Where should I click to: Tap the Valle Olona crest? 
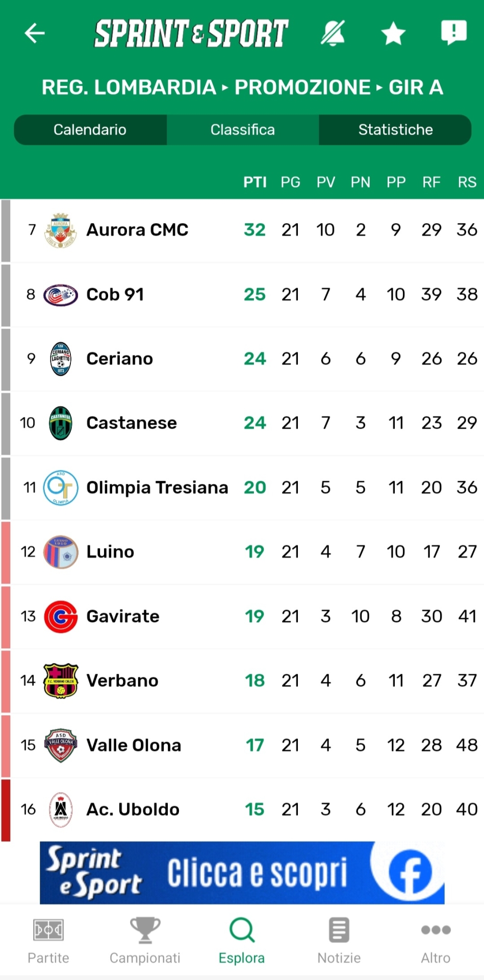61,745
